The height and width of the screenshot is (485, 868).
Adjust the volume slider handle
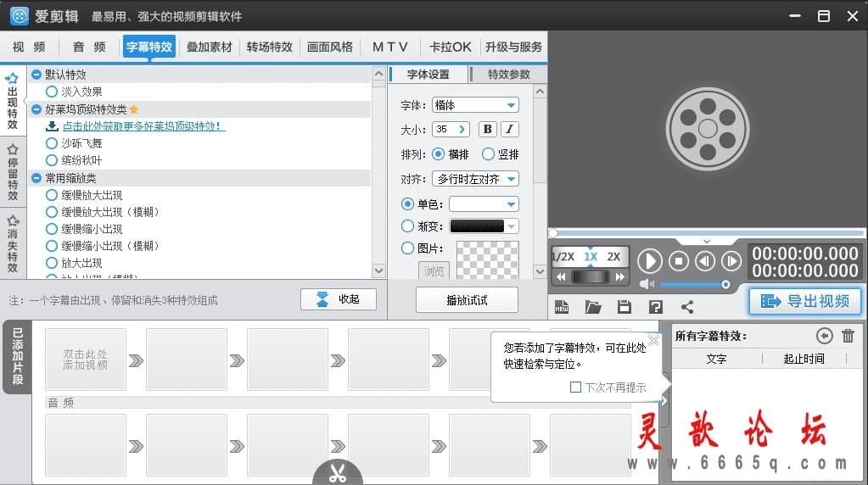tap(725, 284)
